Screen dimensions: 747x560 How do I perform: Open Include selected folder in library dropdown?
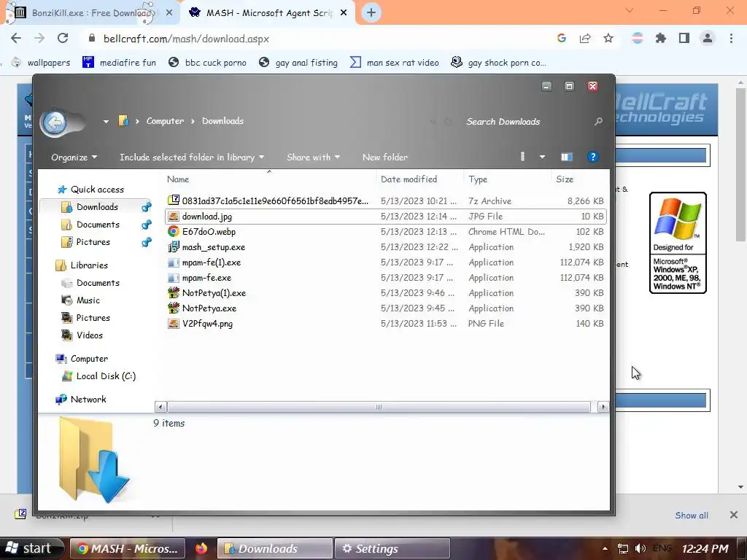(192, 157)
